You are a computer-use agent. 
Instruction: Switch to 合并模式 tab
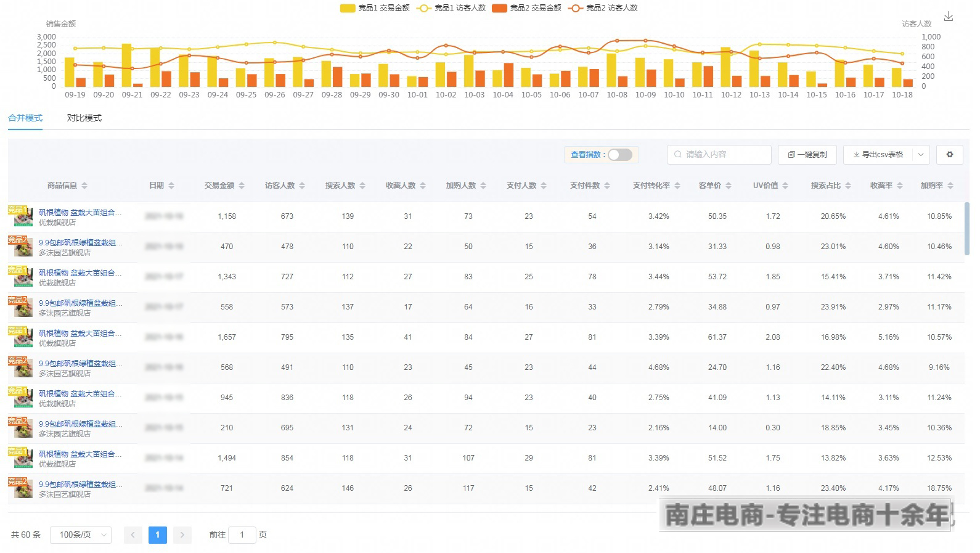(25, 118)
